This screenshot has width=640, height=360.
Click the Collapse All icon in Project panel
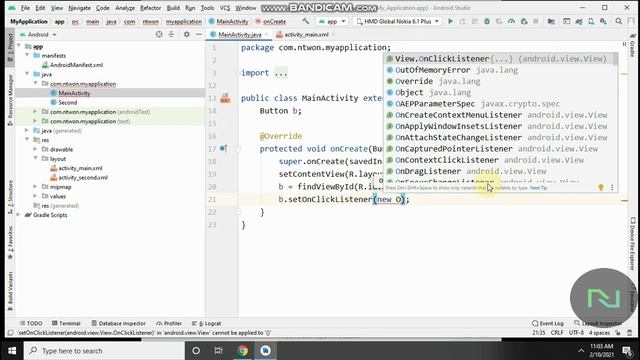pyautogui.click(x=171, y=35)
